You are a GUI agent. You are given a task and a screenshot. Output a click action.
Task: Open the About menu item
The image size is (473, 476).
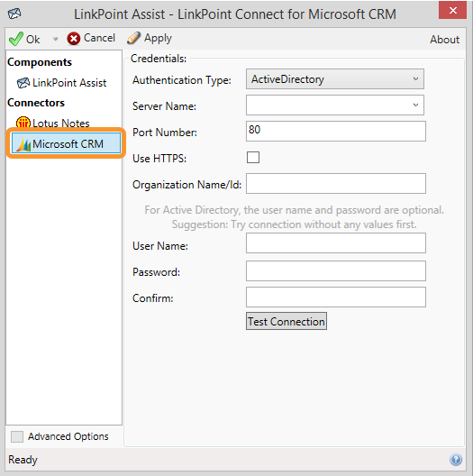444,40
